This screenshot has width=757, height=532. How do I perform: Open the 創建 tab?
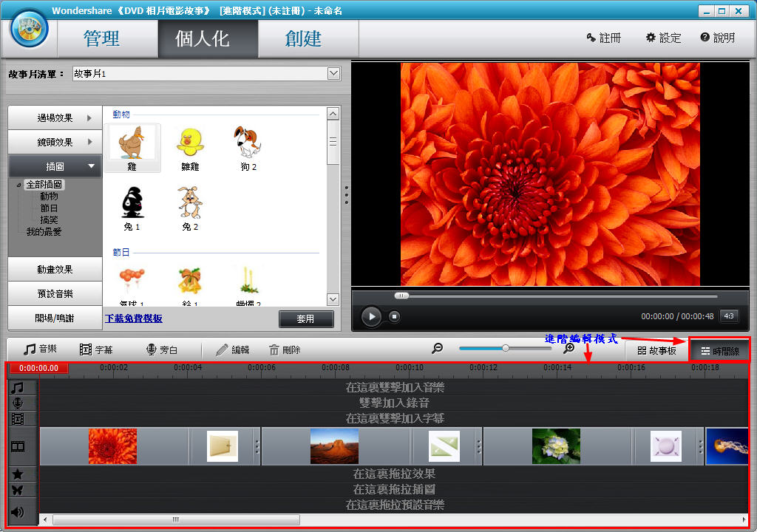click(x=304, y=38)
